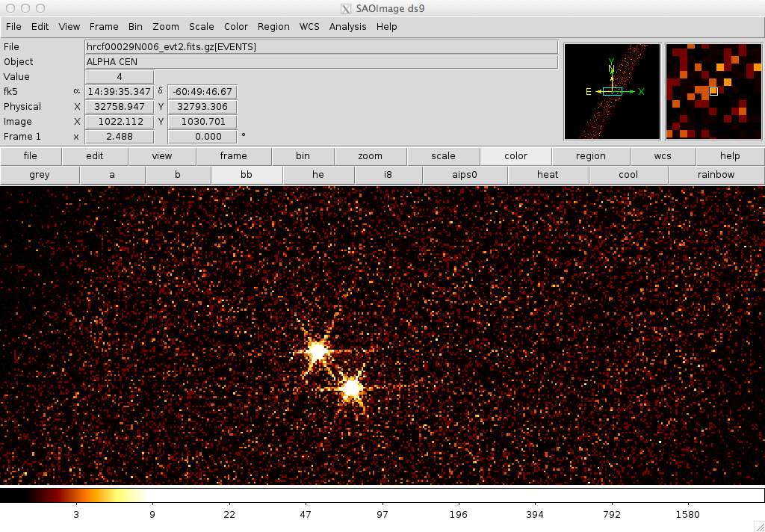Select the bb colormap button
The width and height of the screenshot is (765, 532).
(247, 175)
